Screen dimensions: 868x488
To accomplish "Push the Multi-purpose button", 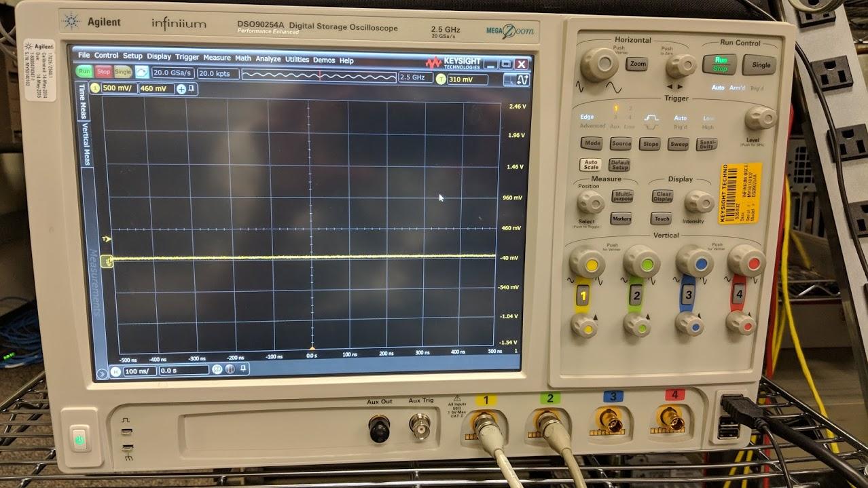I will [x=622, y=196].
